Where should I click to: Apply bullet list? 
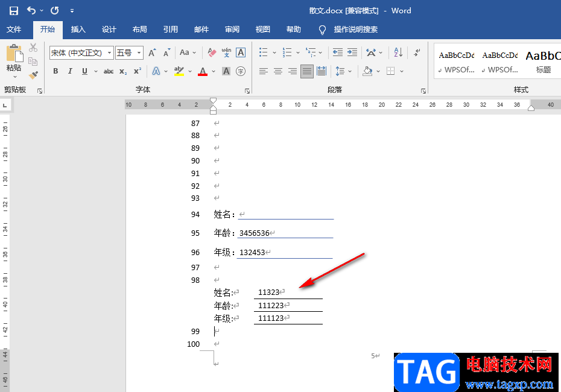(264, 52)
